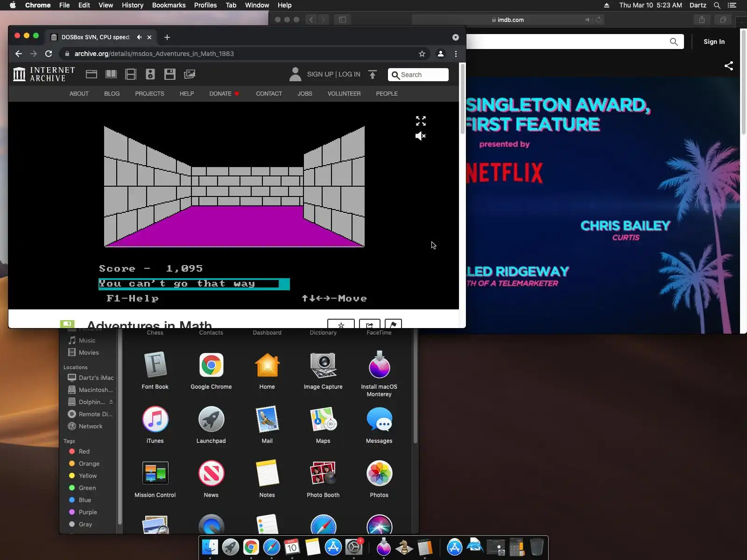Open Font Book in the Finder window
This screenshot has width=747, height=560.
click(x=155, y=371)
